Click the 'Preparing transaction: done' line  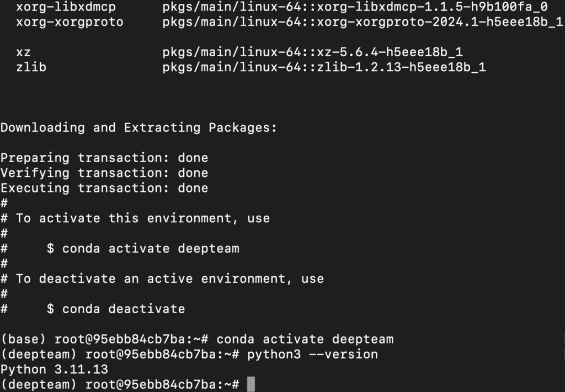click(104, 158)
